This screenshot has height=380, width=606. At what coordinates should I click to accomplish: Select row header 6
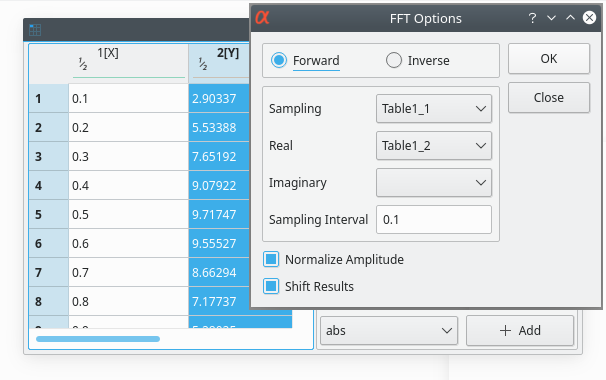(x=49, y=244)
